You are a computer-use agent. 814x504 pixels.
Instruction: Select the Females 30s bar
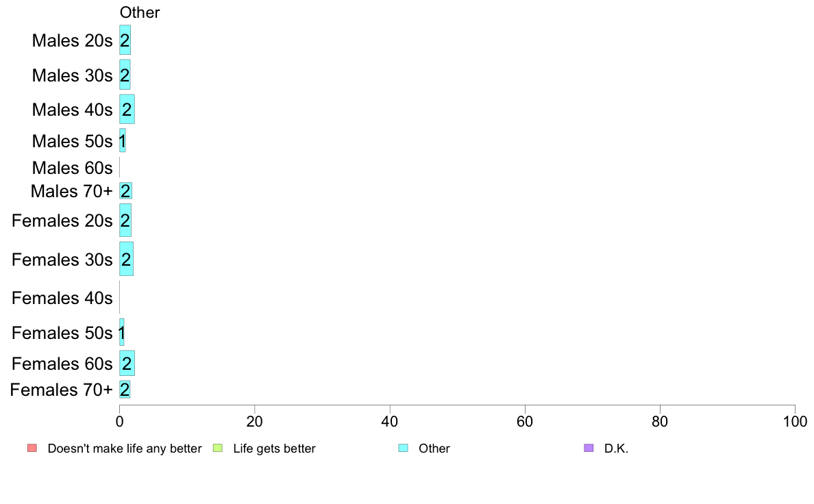pos(126,259)
